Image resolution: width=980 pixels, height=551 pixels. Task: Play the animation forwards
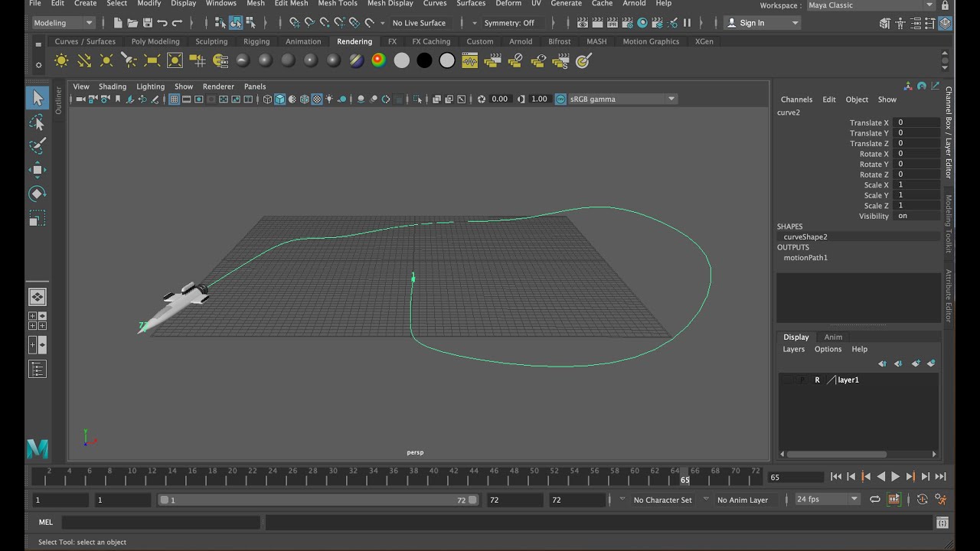point(895,477)
